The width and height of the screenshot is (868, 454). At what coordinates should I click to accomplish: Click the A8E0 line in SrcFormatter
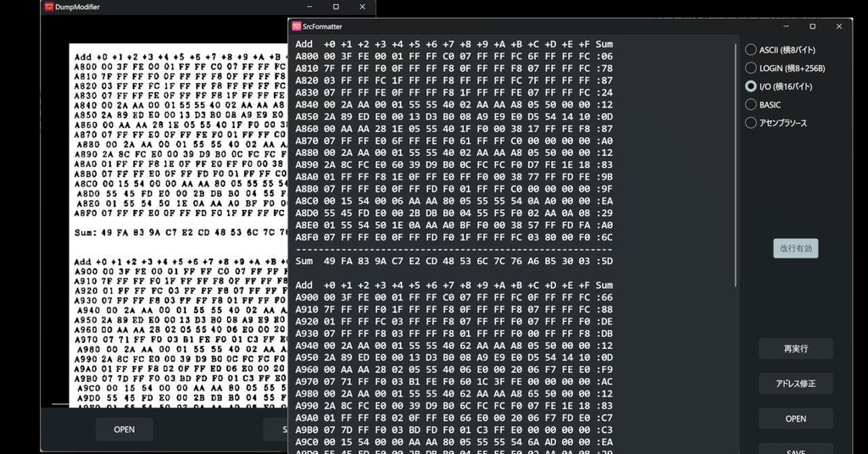tap(454, 225)
